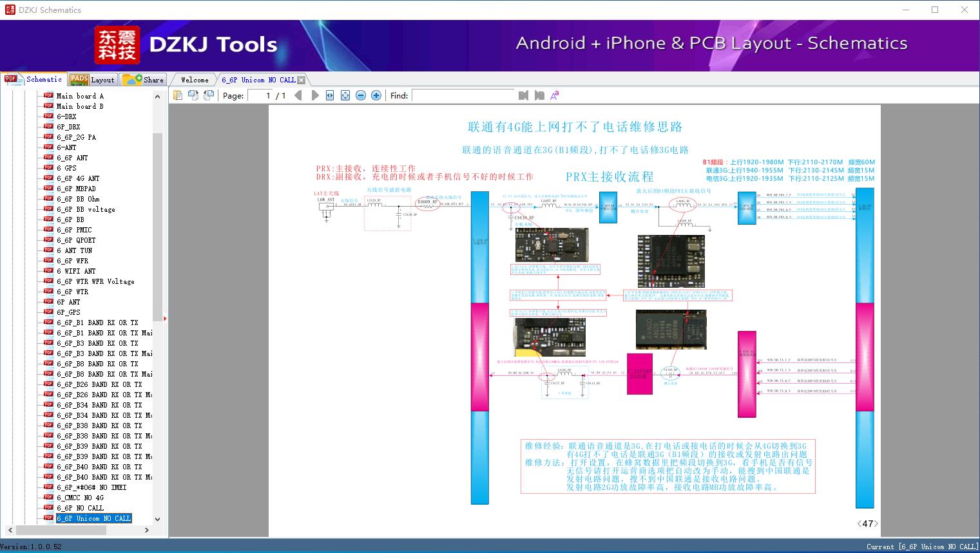Open Main board A in the tree
Viewport: 980px width, 553px height.
[80, 96]
